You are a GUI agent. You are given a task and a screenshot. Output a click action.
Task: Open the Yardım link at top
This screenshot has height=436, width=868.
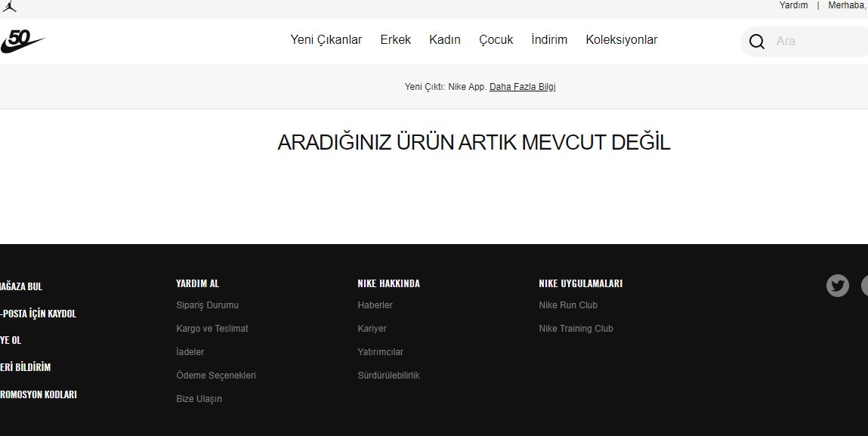click(793, 5)
